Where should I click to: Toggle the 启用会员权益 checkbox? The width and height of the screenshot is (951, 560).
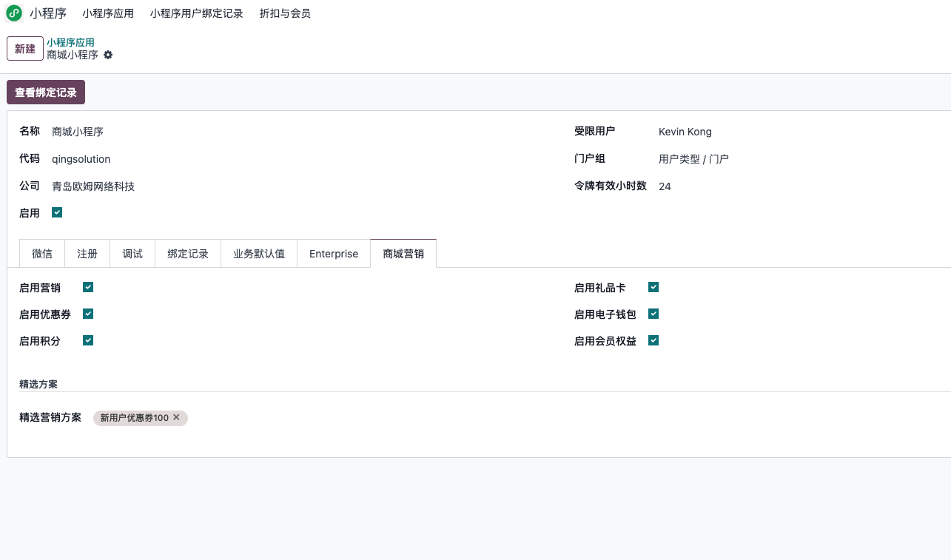pos(653,340)
